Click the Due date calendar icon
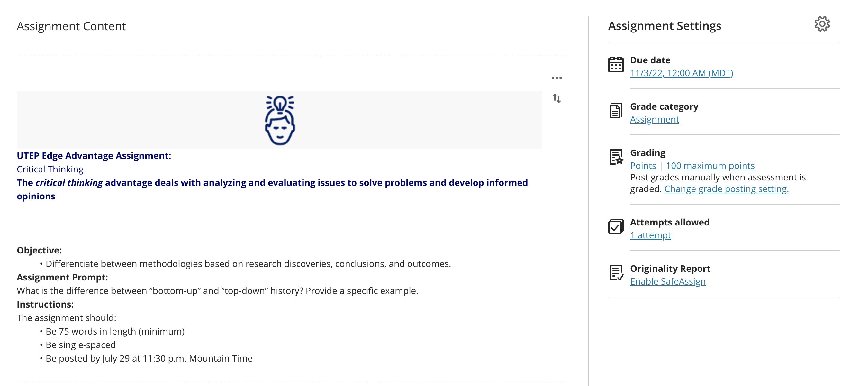 (616, 64)
